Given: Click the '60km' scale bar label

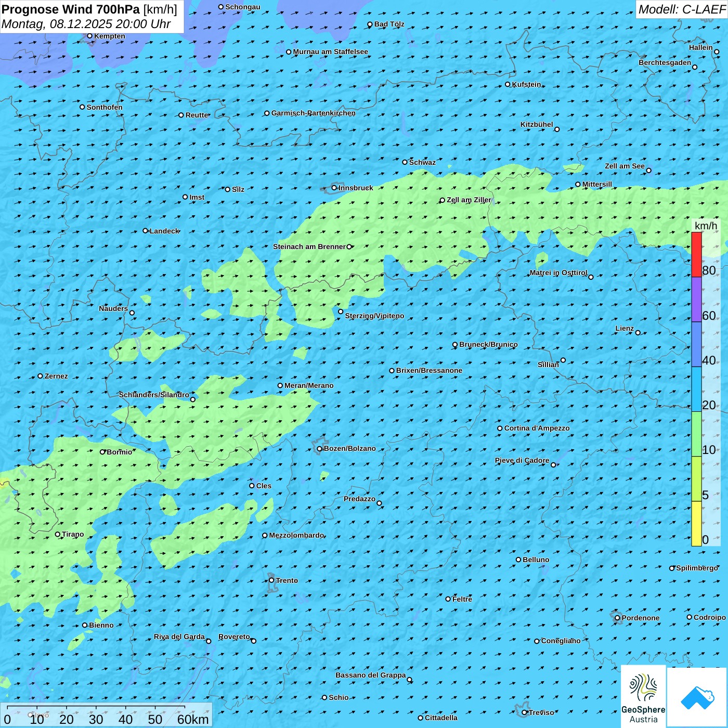Looking at the screenshot, I should tap(193, 719).
